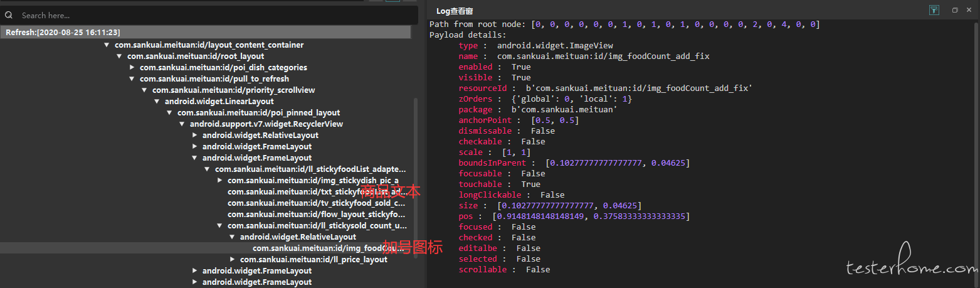Click the 'checkable : False' line
980x288 pixels.
pos(502,142)
